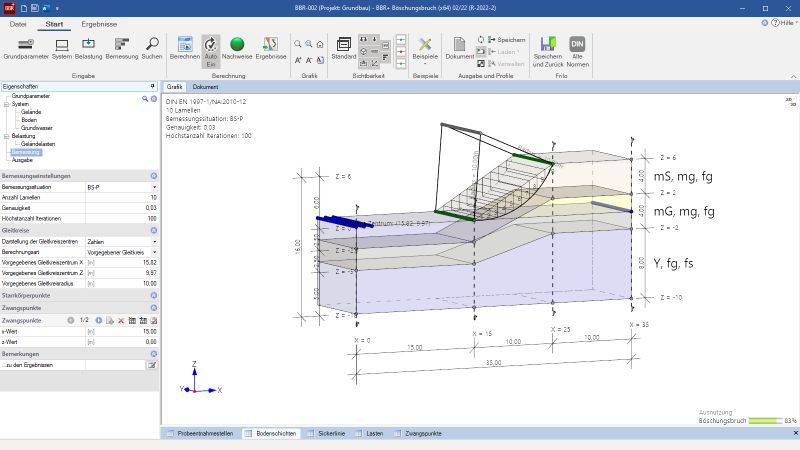Select Grundparameter in the tree
Viewport: 800px width, 450px height.
[31, 96]
